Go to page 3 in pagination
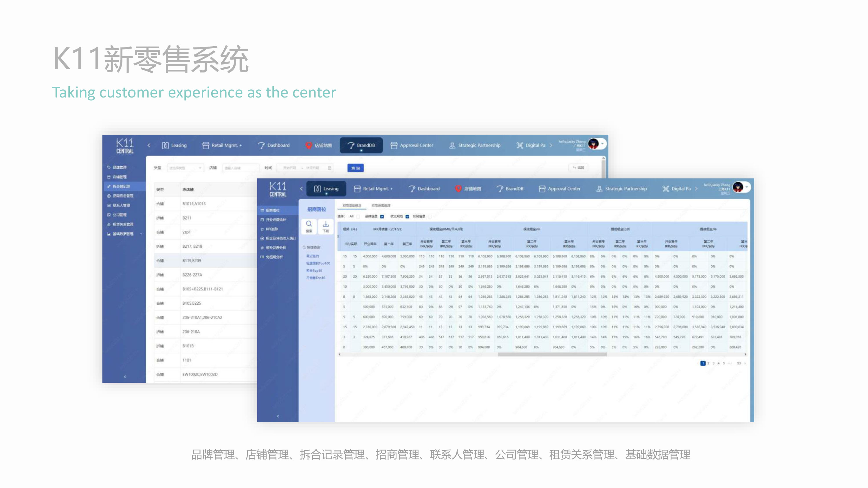 (x=713, y=363)
